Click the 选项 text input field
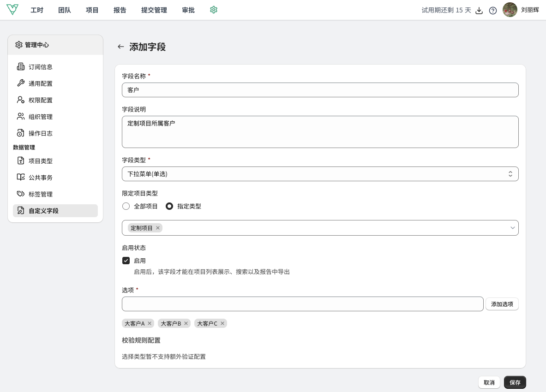This screenshot has width=546, height=392. click(302, 304)
